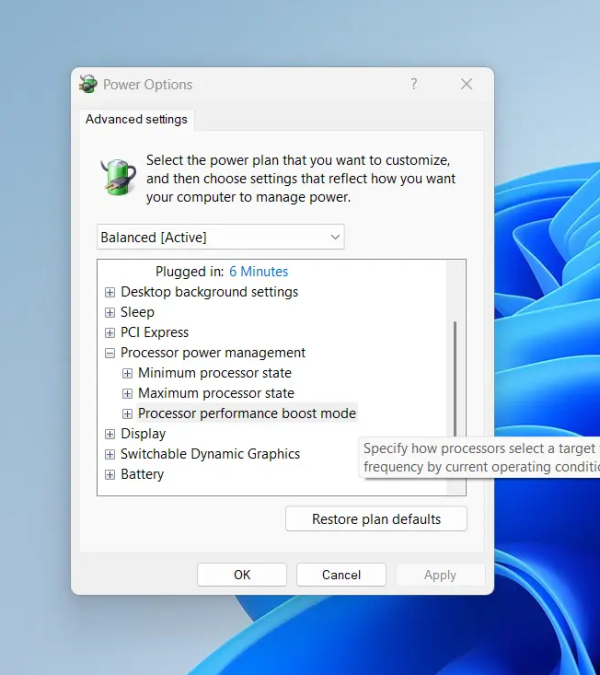The height and width of the screenshot is (675, 600).
Task: Select the Sleep label
Action: [137, 312]
